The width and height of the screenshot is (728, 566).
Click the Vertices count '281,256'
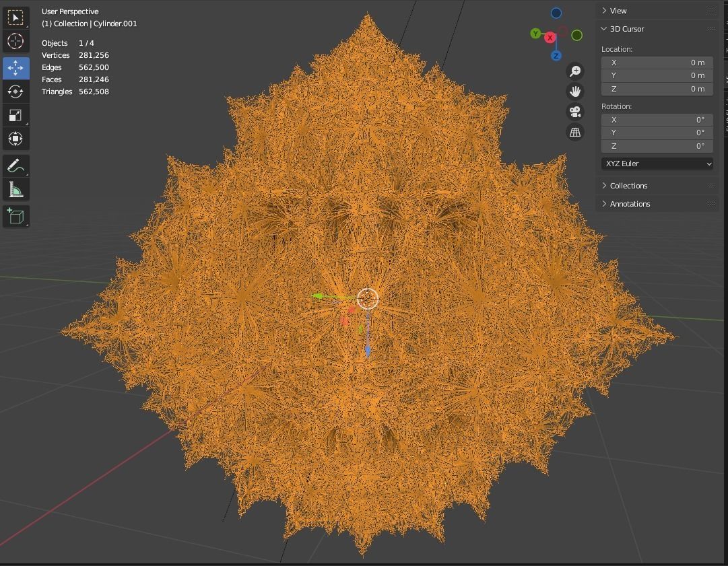click(x=94, y=55)
